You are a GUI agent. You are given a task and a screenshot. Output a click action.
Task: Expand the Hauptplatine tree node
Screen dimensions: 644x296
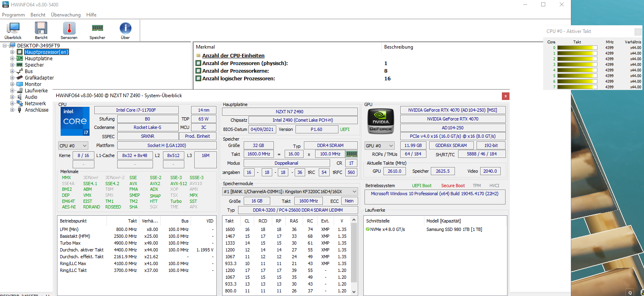point(12,58)
